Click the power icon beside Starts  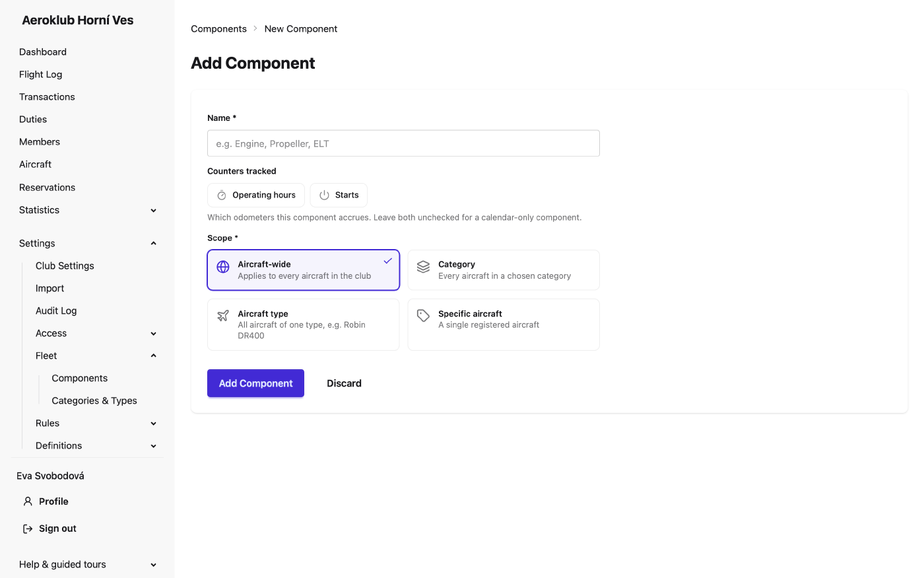[324, 196]
